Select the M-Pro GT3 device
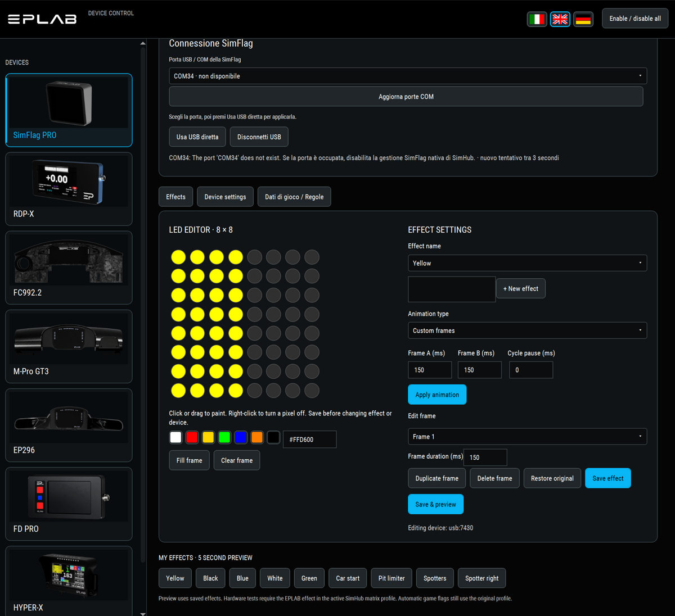 (x=69, y=346)
